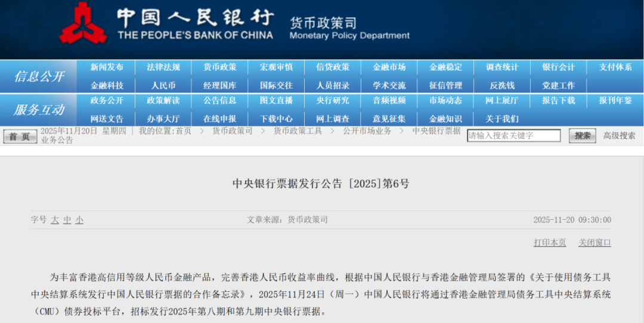Go to 金融市场 section
Viewport: 644px width, 323px height.
[389, 67]
